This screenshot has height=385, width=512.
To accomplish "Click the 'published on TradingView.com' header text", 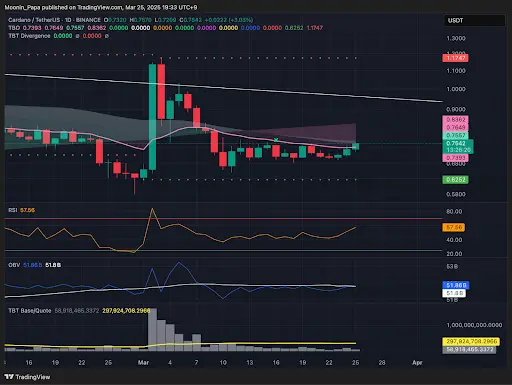I will coord(83,7).
